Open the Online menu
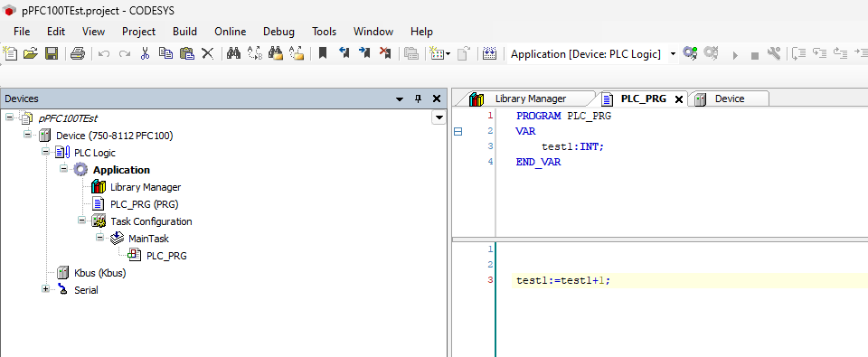868x357 pixels. (x=231, y=32)
